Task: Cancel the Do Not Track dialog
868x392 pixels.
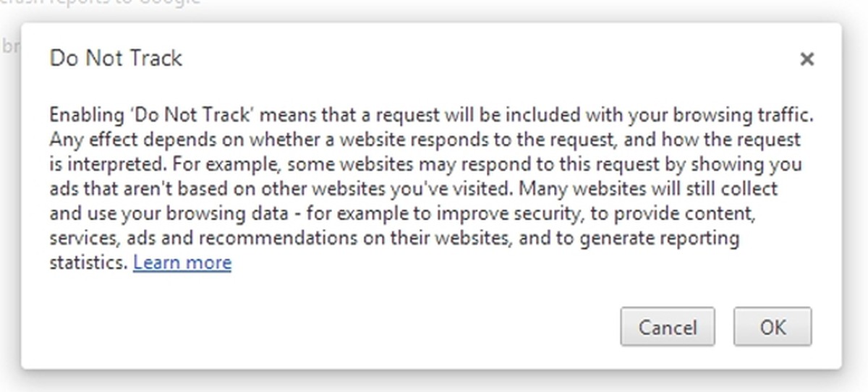Action: (x=667, y=328)
